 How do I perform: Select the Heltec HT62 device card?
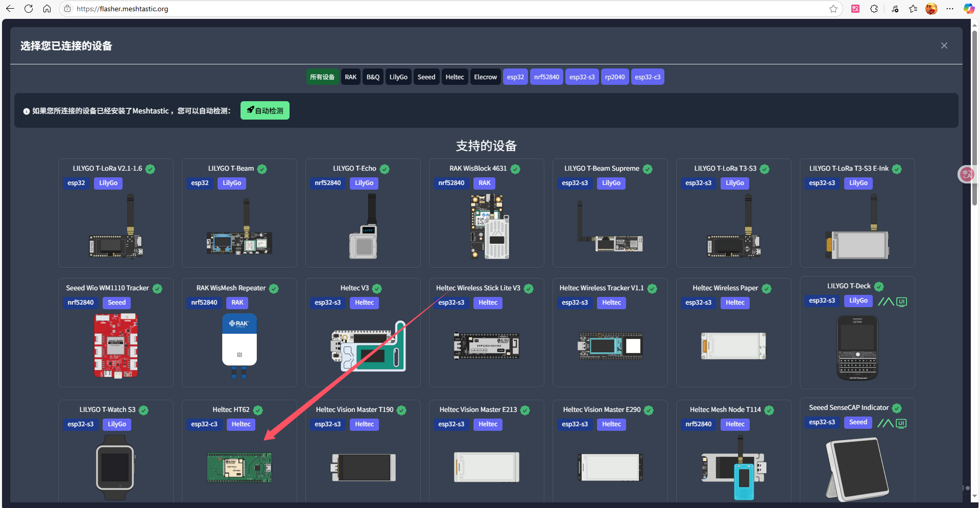coord(239,450)
